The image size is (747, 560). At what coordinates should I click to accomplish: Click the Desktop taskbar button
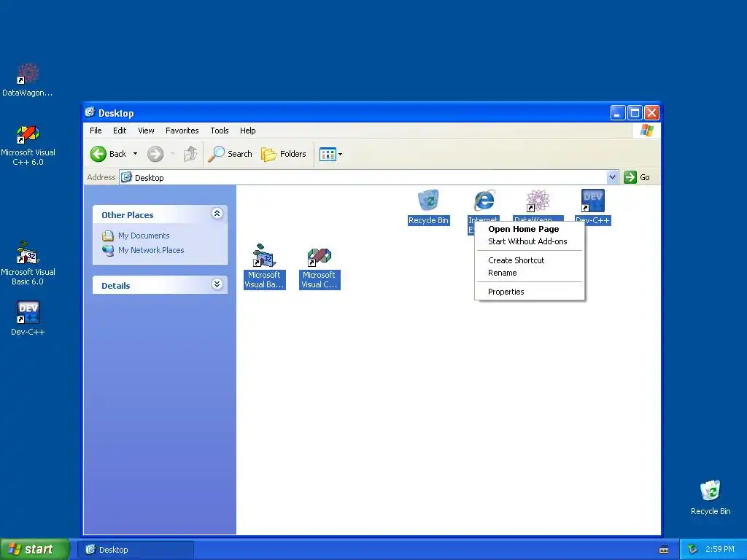[x=136, y=550]
